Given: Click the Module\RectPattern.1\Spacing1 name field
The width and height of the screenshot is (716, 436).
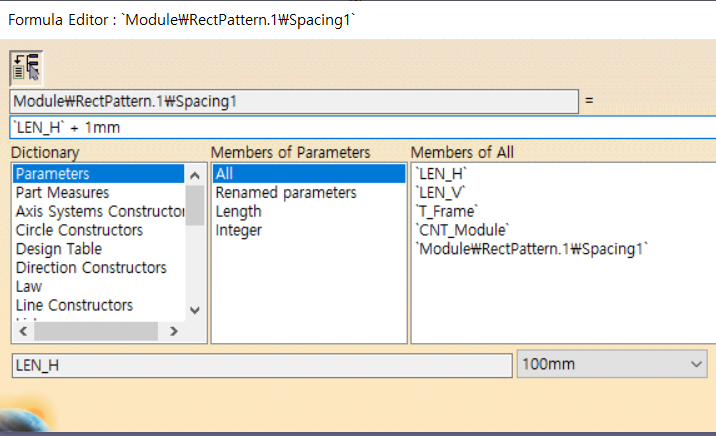Looking at the screenshot, I should pyautogui.click(x=294, y=101).
